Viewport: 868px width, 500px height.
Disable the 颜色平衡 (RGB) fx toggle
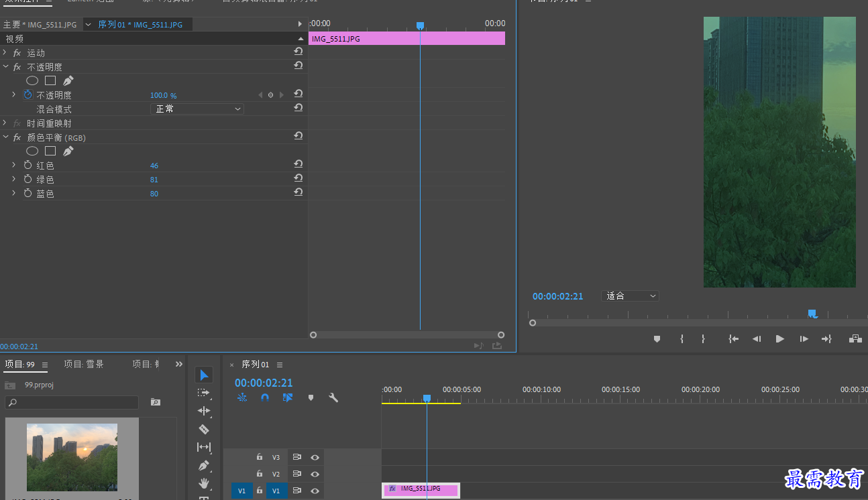(x=17, y=137)
